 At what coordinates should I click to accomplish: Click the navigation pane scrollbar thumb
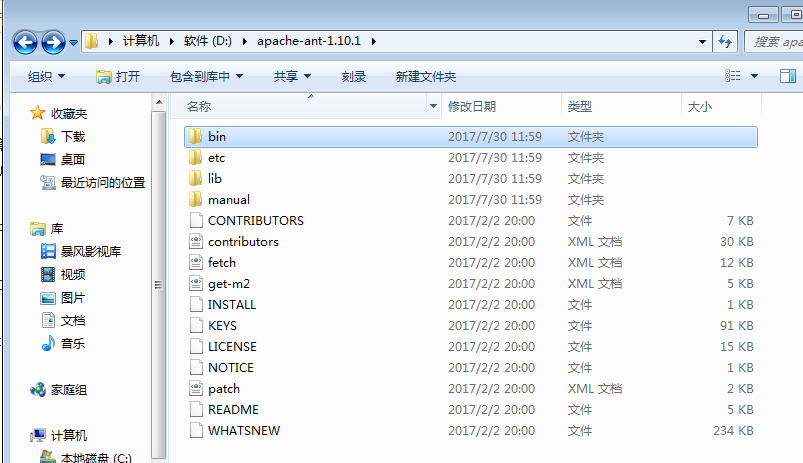(x=159, y=285)
